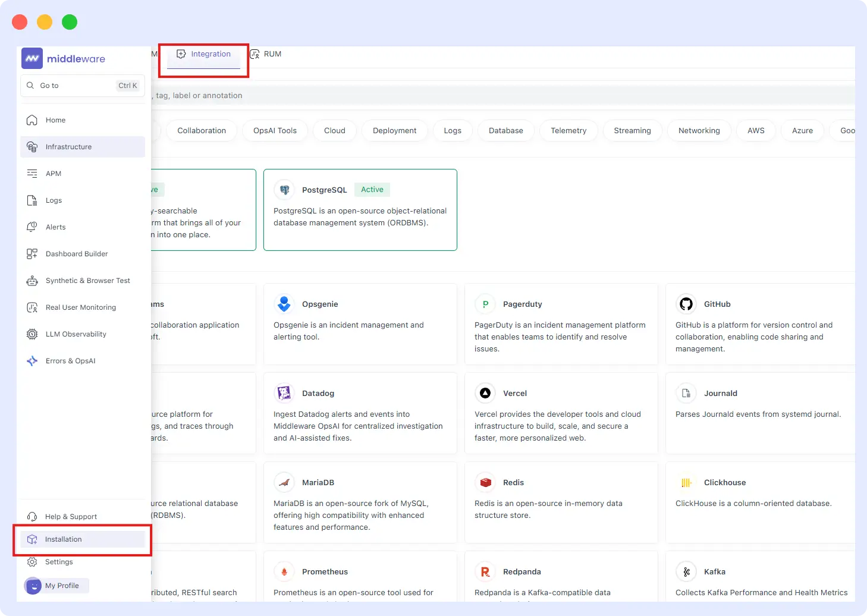This screenshot has width=867, height=616.
Task: Open Installation in the sidebar
Action: click(x=83, y=539)
